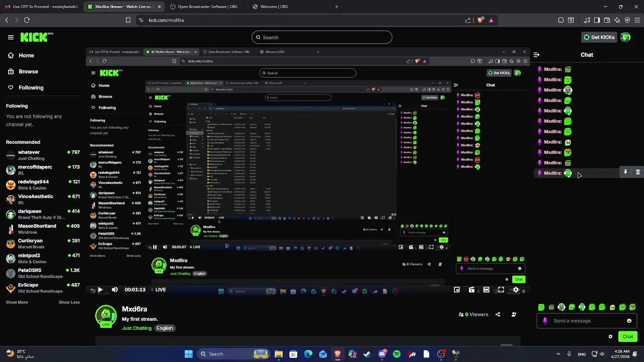Screen dimensions: 644x362
Task: Open Spotify from taskbar
Action: click(x=396, y=354)
